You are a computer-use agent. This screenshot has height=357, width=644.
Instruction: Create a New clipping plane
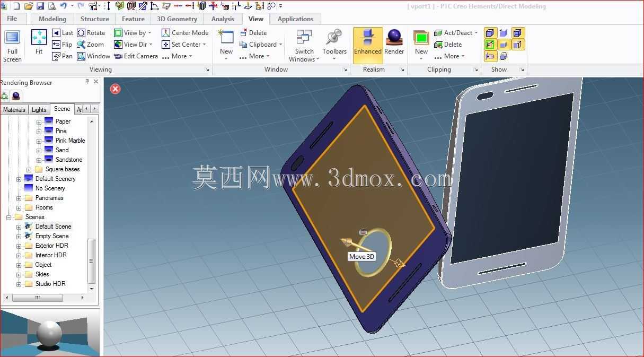click(x=421, y=43)
